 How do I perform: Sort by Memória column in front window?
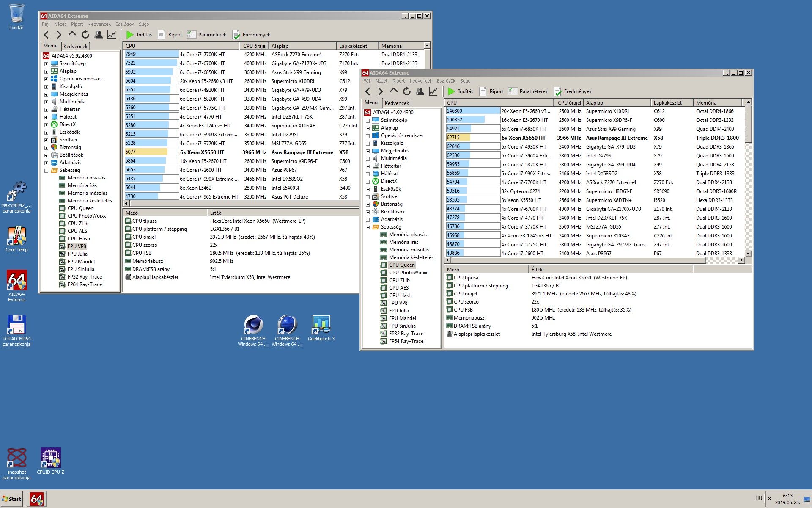coord(718,103)
